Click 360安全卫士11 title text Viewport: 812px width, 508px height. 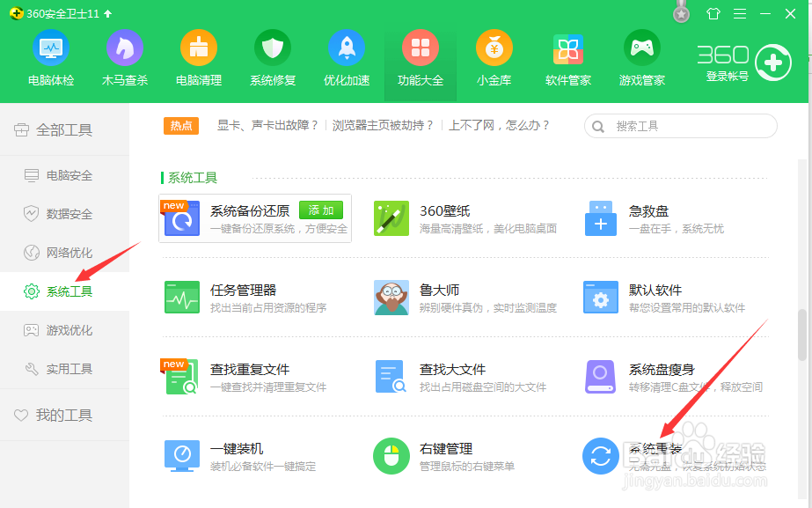coord(62,13)
